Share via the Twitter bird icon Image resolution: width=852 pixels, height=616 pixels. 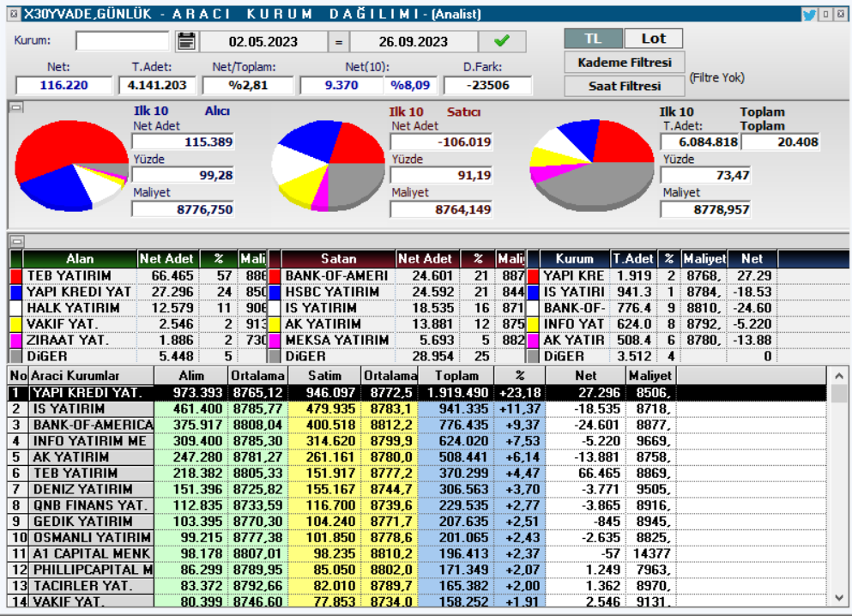pos(809,15)
